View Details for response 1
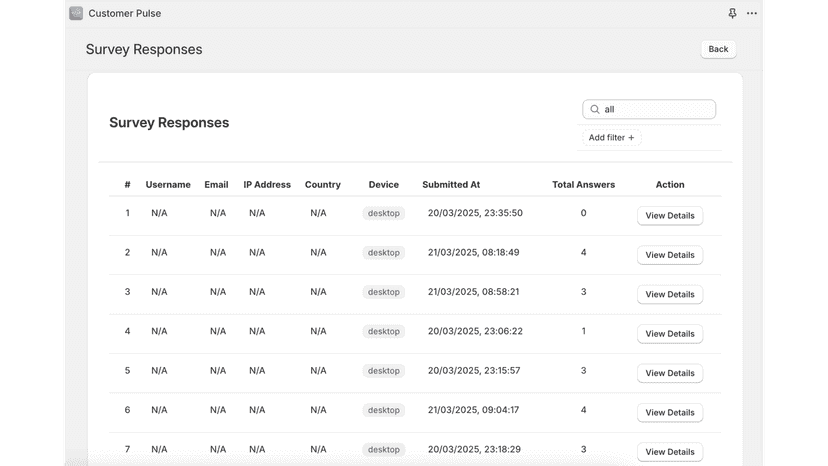 pos(670,216)
